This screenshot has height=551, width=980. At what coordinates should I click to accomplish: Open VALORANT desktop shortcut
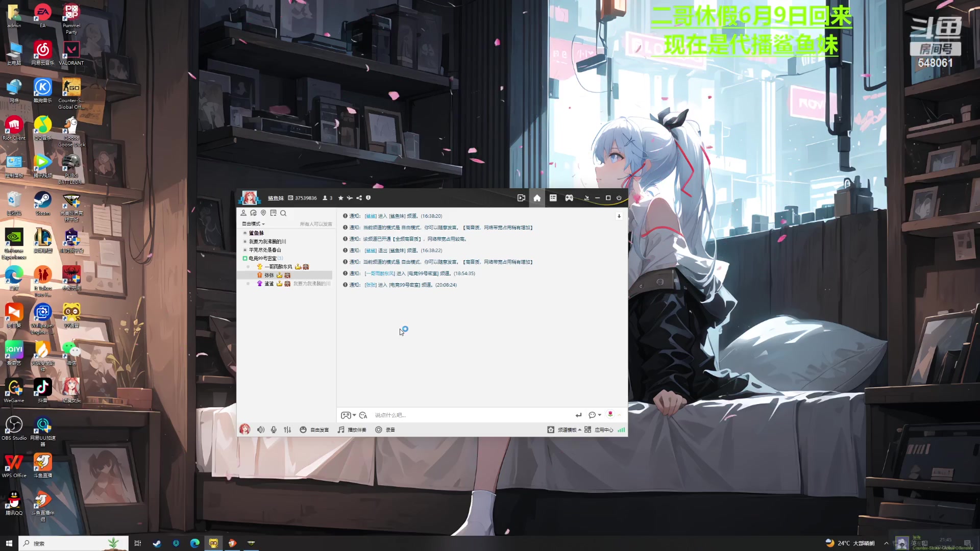(x=71, y=54)
